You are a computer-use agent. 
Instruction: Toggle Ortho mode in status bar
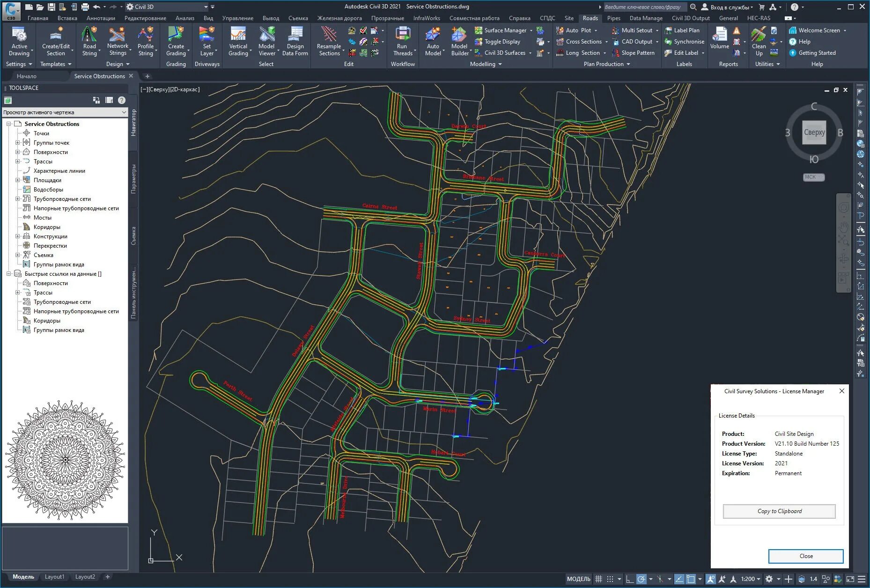630,579
